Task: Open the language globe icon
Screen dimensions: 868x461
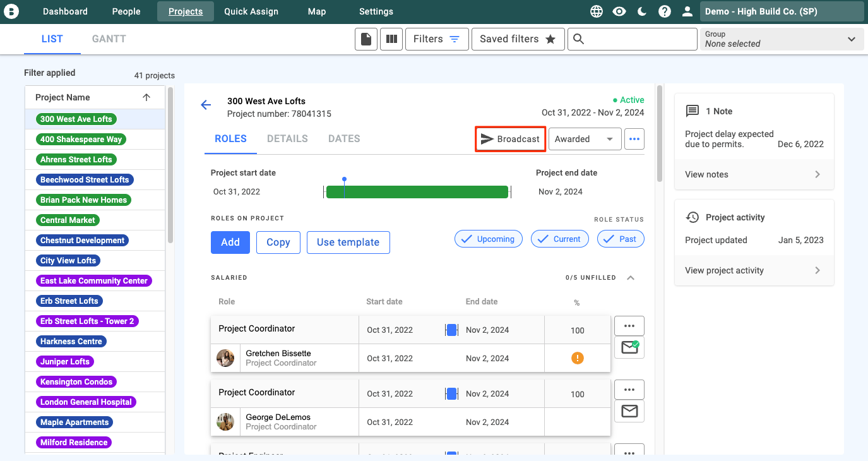Action: 597,11
